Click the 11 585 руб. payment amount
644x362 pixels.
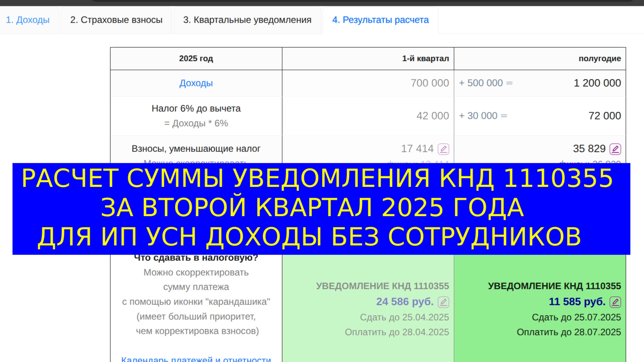point(577,301)
